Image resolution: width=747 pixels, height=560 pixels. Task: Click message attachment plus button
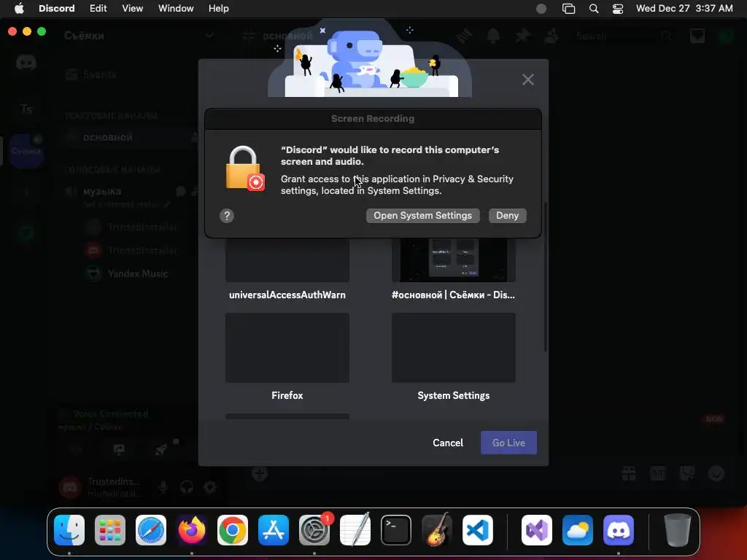click(x=260, y=474)
